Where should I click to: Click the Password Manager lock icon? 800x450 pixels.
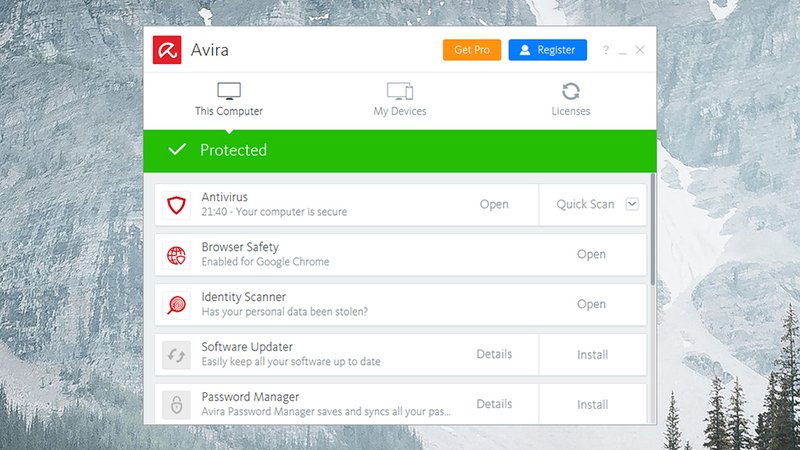(177, 405)
